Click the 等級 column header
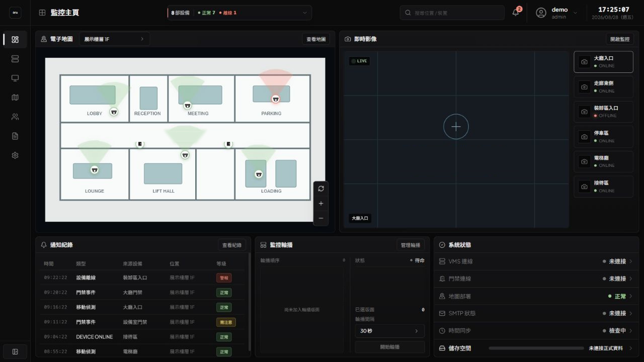The width and height of the screenshot is (644, 362). [221, 263]
